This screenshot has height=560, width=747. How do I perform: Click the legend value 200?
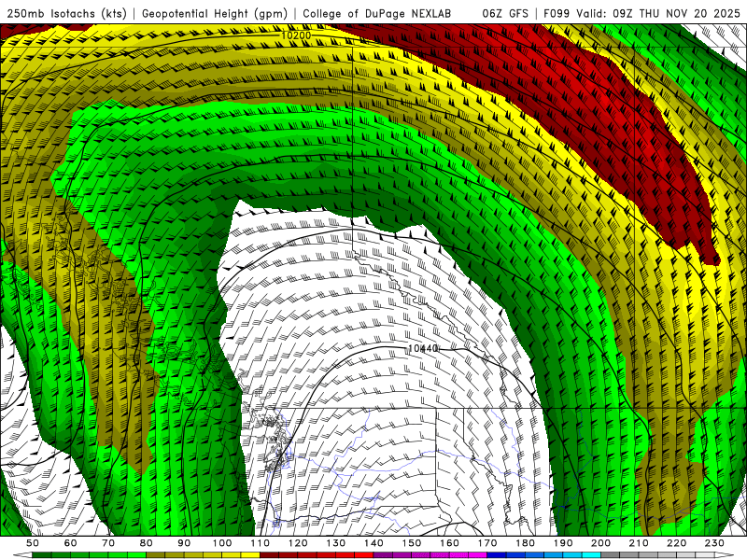pos(600,543)
